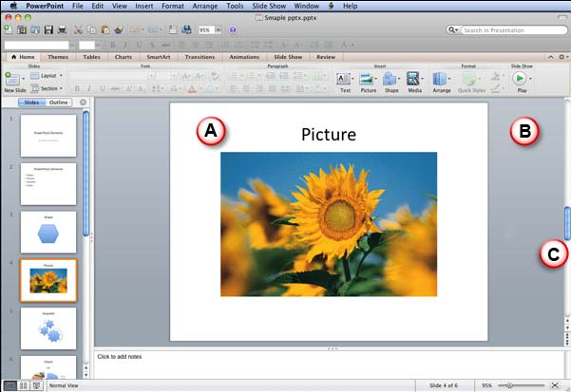The height and width of the screenshot is (392, 571).
Task: Open the Transitions ribbon tab
Action: coord(200,57)
